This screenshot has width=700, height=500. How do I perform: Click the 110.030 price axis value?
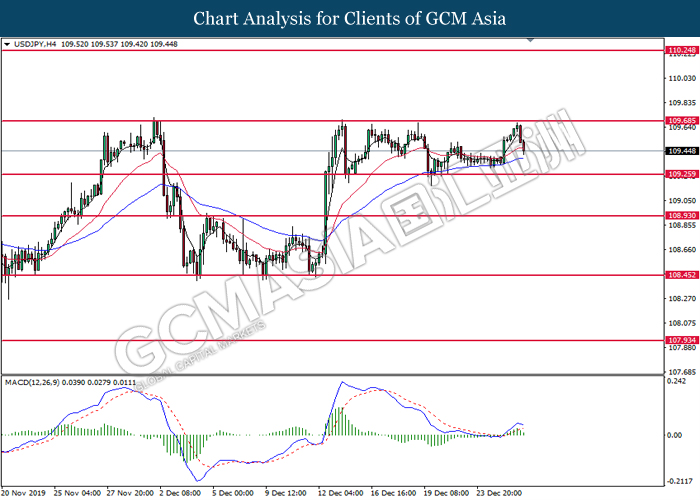click(682, 79)
